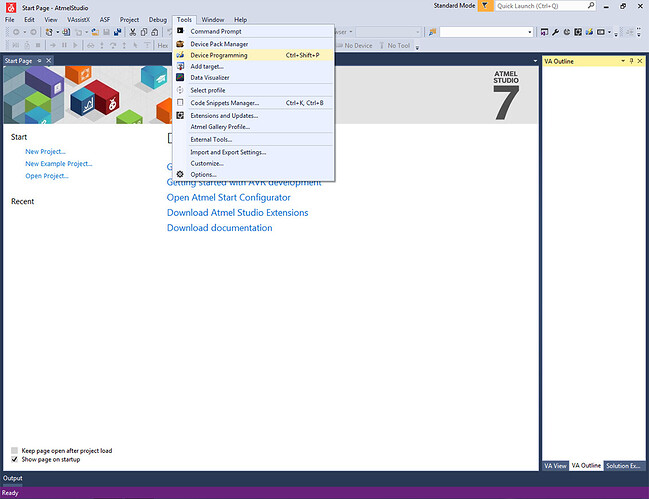Viewport: 649px width, 499px height.
Task: Click the Solution Explorer toolbar icon
Action: coord(544,32)
